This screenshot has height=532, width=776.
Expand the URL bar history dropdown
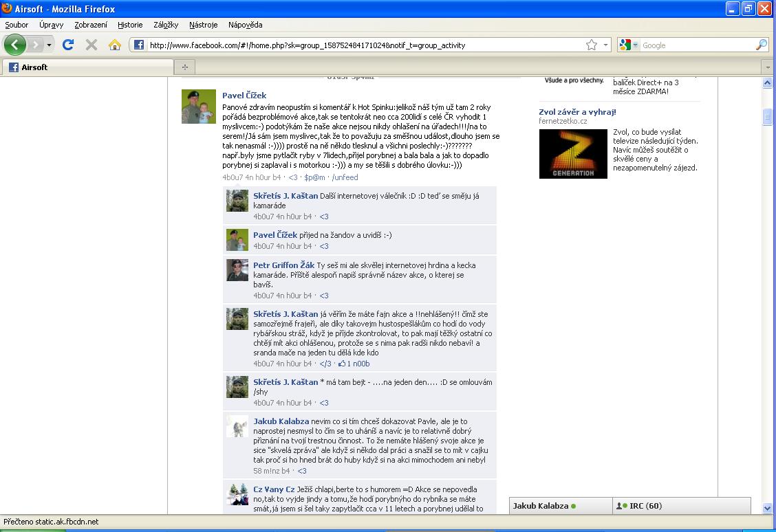tap(605, 45)
